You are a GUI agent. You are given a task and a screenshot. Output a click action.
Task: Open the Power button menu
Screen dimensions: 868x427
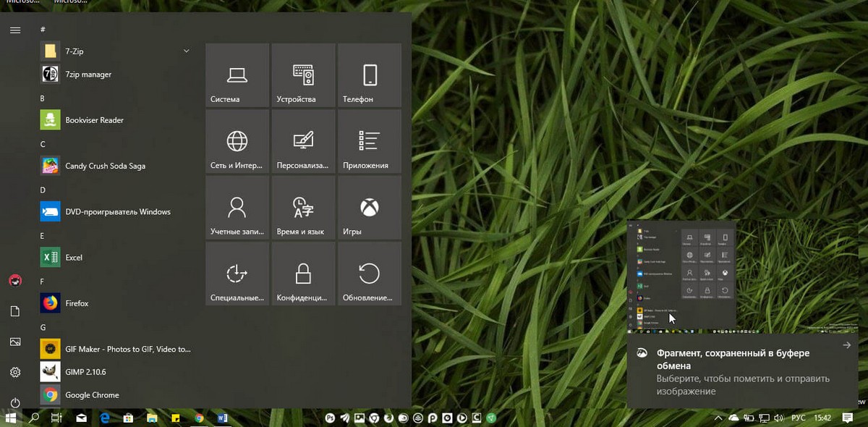(x=14, y=402)
